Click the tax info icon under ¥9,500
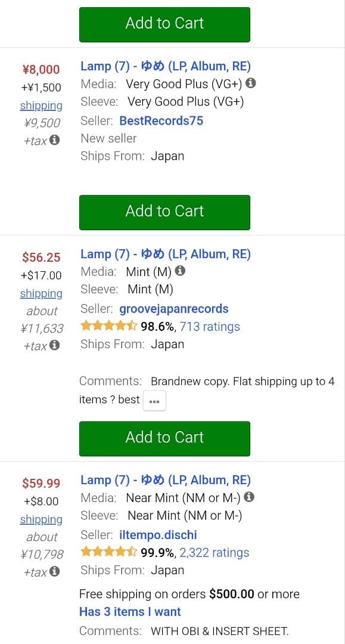345x644 pixels. click(x=54, y=140)
